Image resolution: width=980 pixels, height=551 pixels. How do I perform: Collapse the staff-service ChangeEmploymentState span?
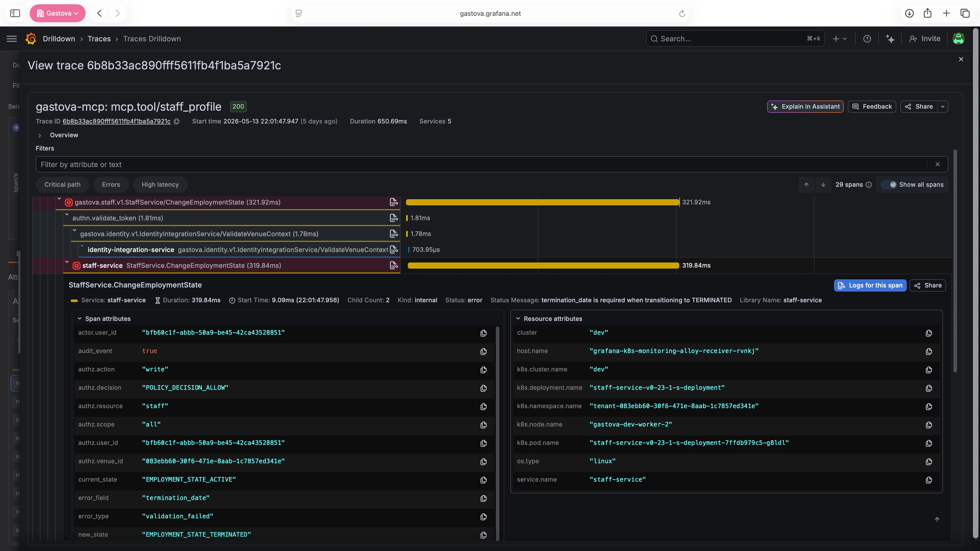pyautogui.click(x=67, y=262)
